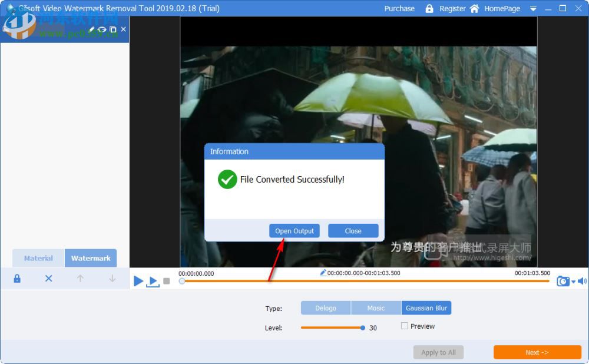Preview watermark removal using the eye icon
Screen dimensions: 589x364
point(101,28)
